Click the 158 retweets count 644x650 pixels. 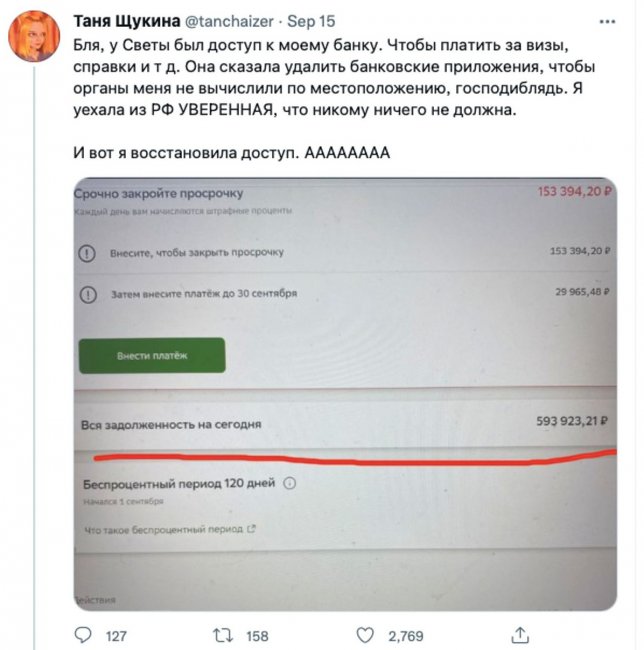[x=257, y=636]
